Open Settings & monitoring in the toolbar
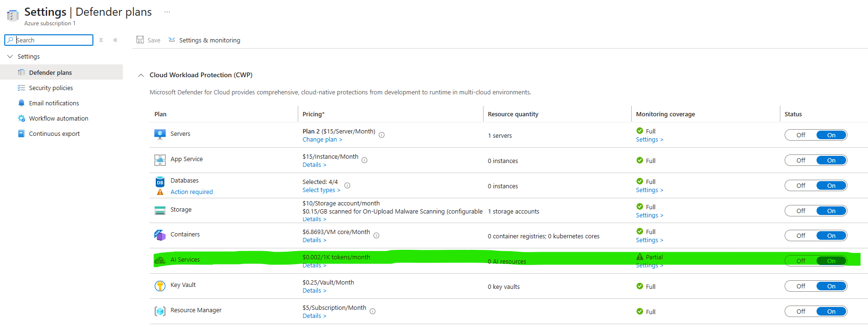This screenshot has height=327, width=868. point(209,40)
